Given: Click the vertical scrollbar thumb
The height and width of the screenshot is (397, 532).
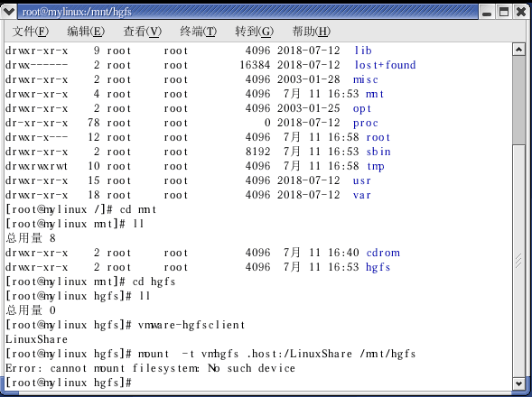Looking at the screenshot, I should coord(518,100).
